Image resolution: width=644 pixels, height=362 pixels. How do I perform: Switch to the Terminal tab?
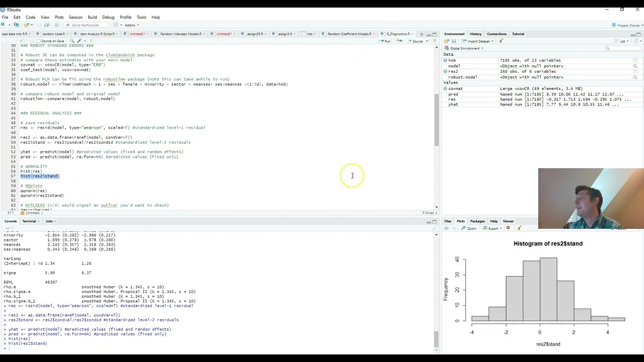click(x=29, y=221)
